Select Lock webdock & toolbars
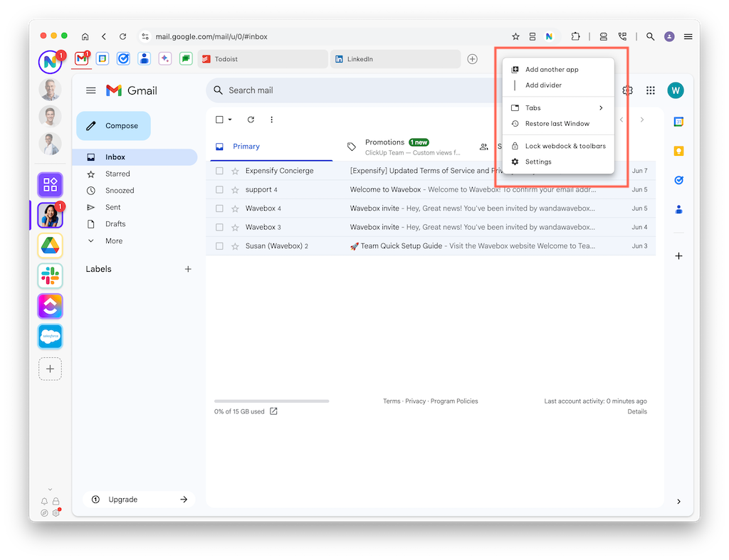This screenshot has height=560, width=729. [558, 146]
